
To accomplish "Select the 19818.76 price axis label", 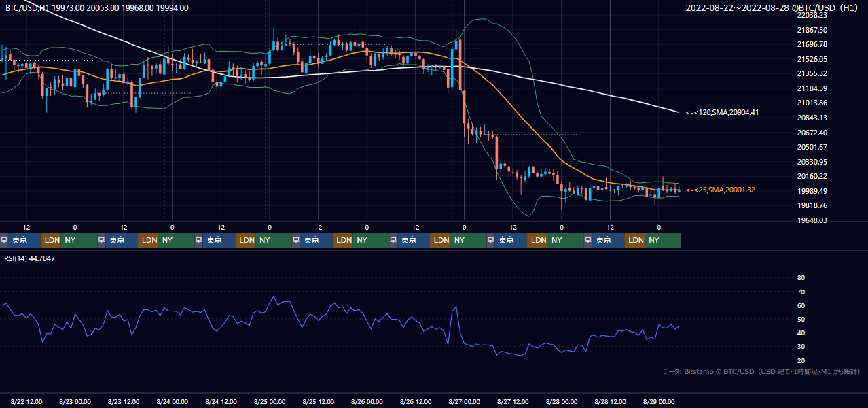I will click(x=812, y=205).
